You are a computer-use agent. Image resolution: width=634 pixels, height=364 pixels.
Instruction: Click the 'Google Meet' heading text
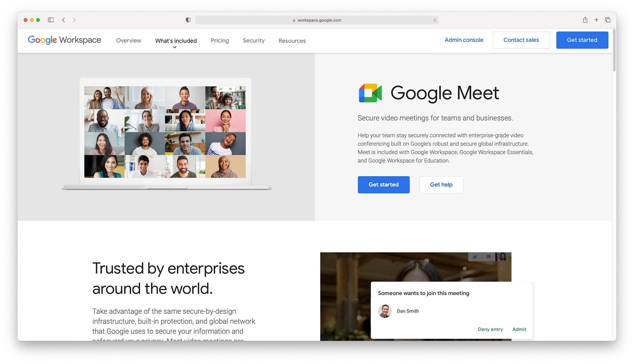point(445,93)
